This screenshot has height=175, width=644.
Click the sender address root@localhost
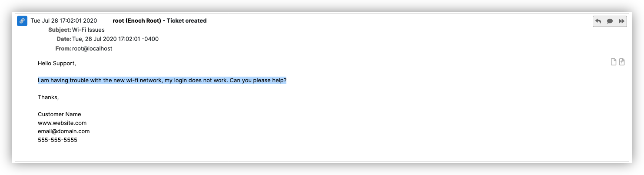coord(92,49)
